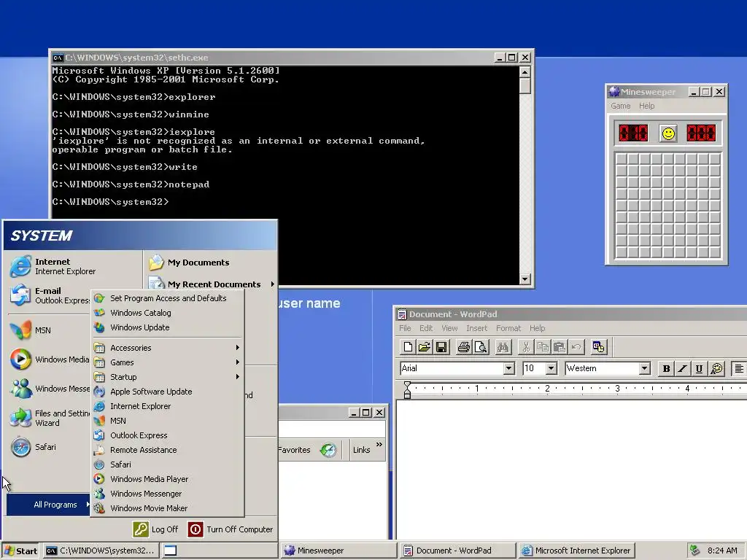Click the New document icon in WordPad
The image size is (747, 560).
(x=408, y=347)
